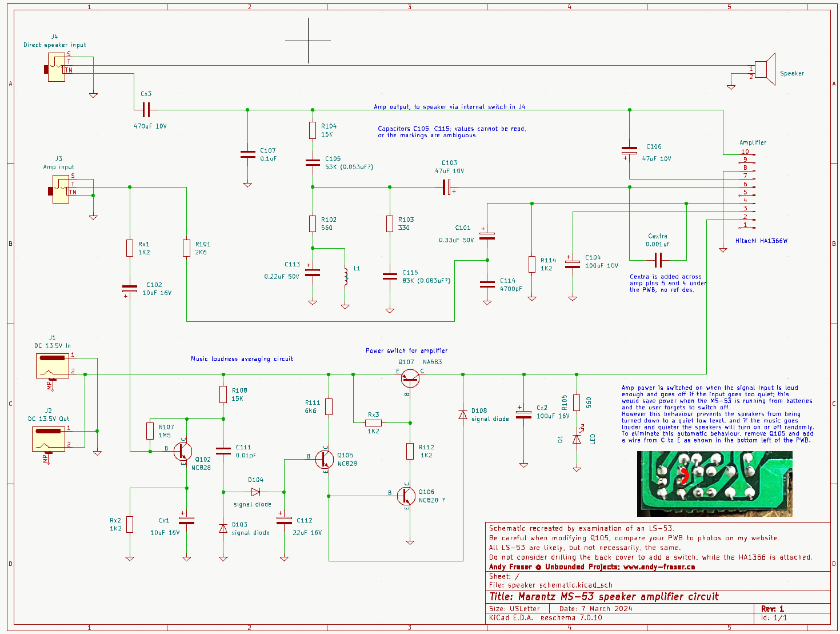Select resistor R108 15K
Image resolution: width=840 pixels, height=634 pixels.
point(223,394)
